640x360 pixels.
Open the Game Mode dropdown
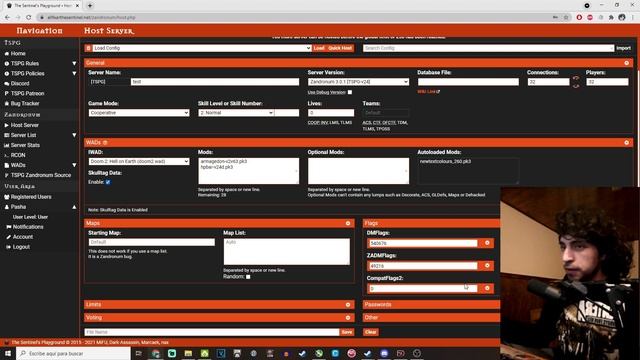pyautogui.click(x=139, y=113)
